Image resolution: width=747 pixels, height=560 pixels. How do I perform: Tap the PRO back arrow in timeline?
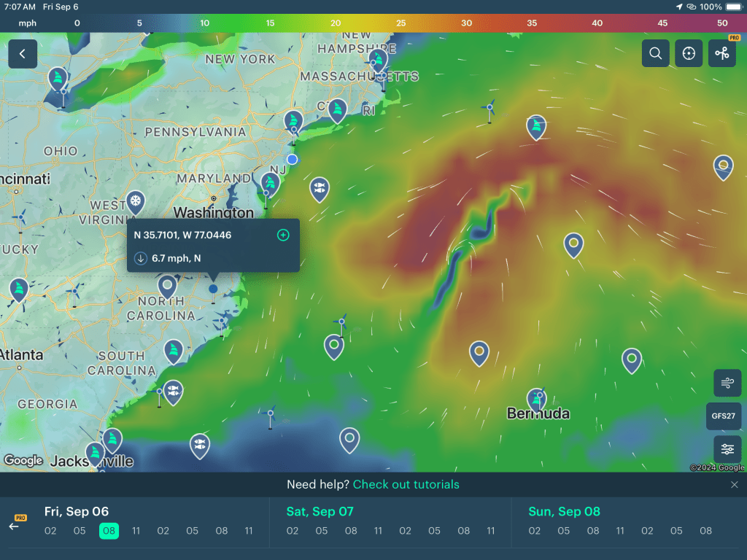pos(15,525)
